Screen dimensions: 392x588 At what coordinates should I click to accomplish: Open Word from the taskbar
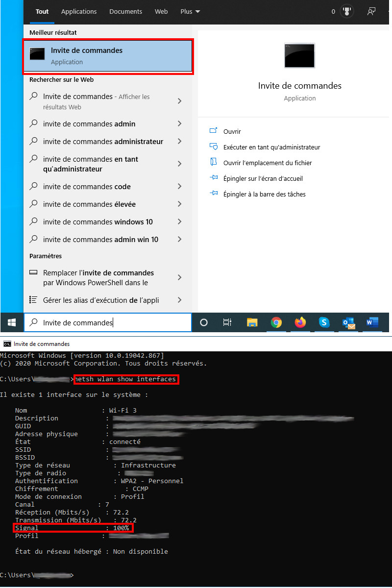point(372,322)
